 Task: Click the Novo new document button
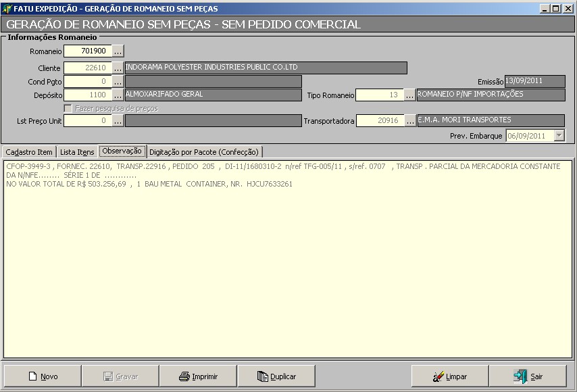click(x=43, y=376)
